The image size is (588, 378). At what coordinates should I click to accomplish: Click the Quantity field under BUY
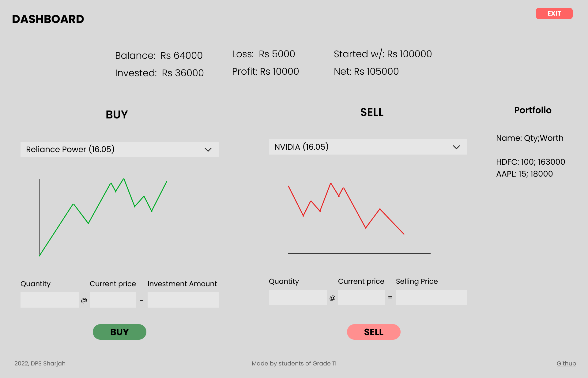(x=49, y=299)
